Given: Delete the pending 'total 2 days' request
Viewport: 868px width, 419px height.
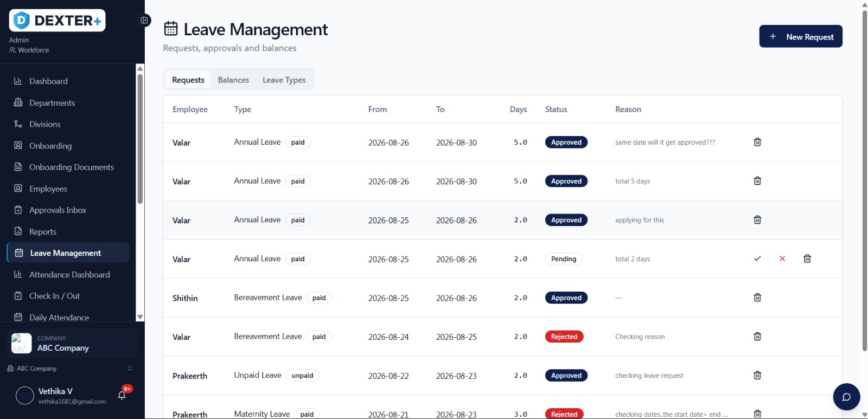Looking at the screenshot, I should point(807,259).
